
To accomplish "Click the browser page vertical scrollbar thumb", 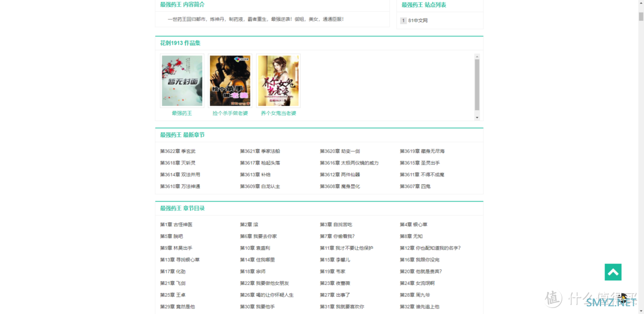I will click(x=640, y=17).
